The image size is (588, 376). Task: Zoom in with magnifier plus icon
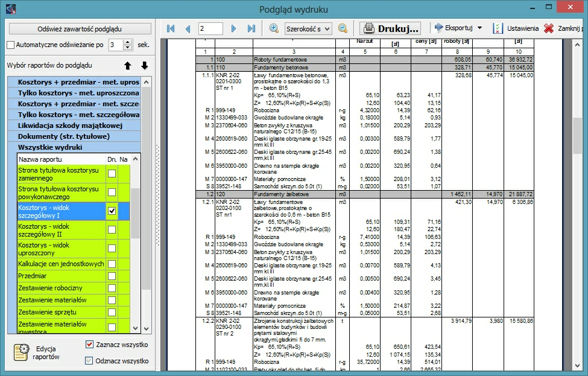[x=274, y=28]
